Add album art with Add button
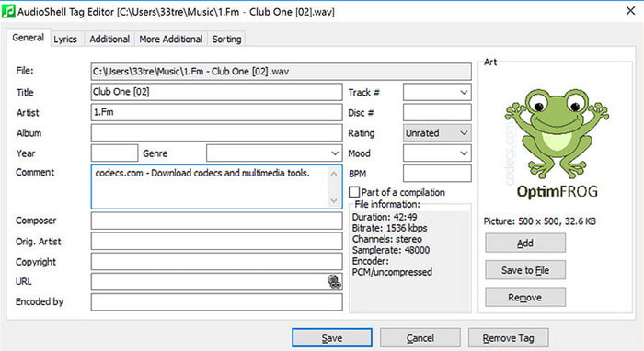Viewport: 644px width, 351px height. pyautogui.click(x=525, y=243)
